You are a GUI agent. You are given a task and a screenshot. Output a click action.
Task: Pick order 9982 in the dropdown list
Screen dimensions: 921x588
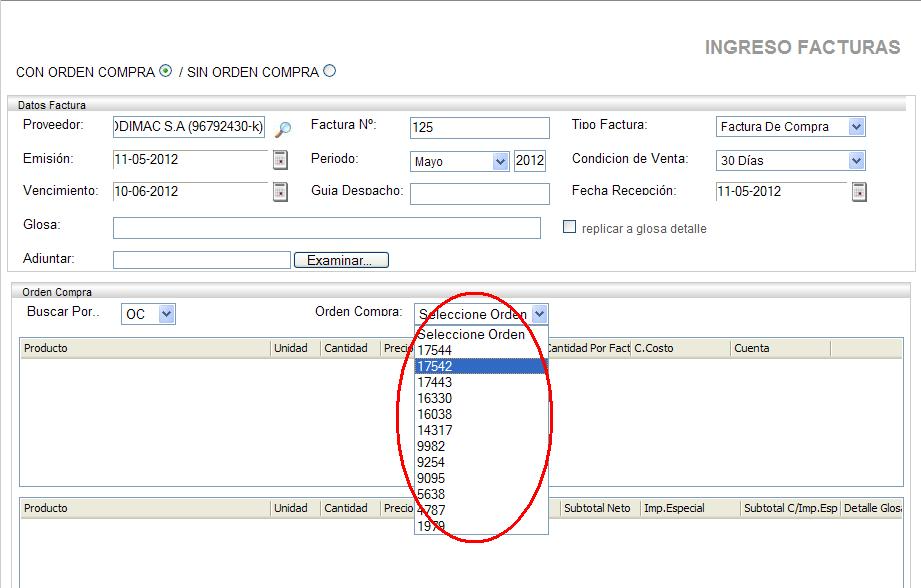[481, 446]
